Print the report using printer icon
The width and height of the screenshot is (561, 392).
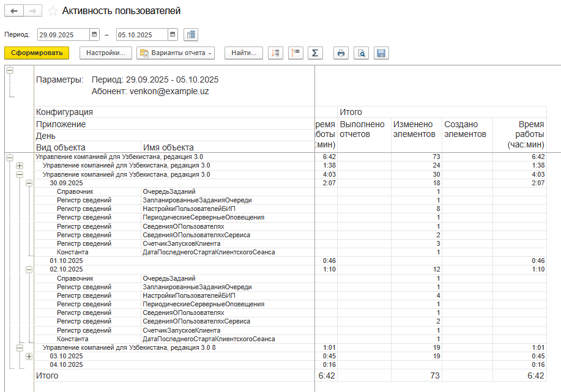341,53
